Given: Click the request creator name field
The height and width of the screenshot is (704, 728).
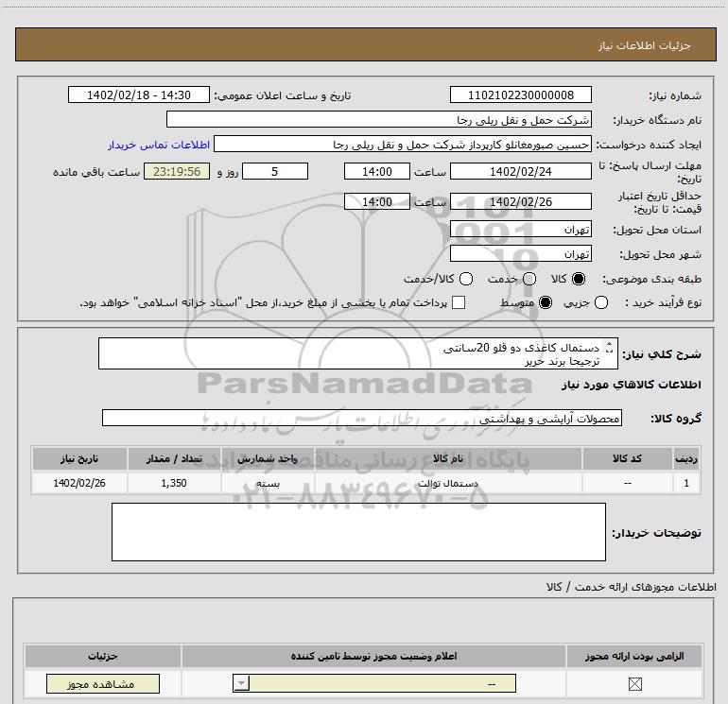Looking at the screenshot, I should [403, 144].
